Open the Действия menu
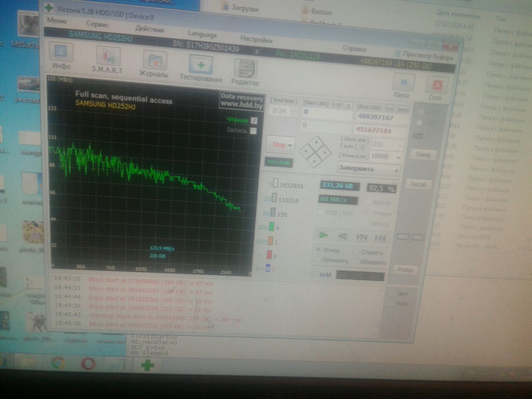 (x=150, y=29)
